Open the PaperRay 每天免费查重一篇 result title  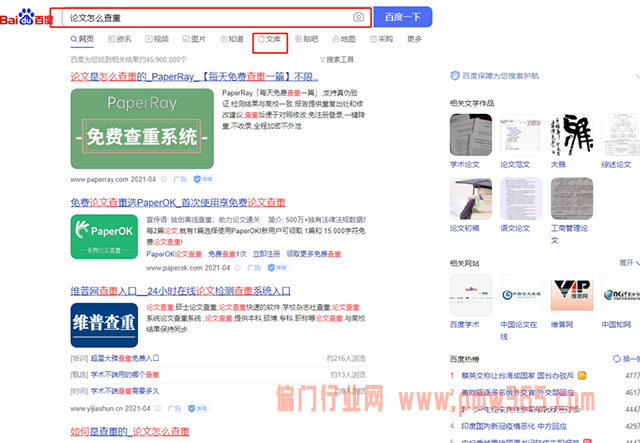coord(194,77)
